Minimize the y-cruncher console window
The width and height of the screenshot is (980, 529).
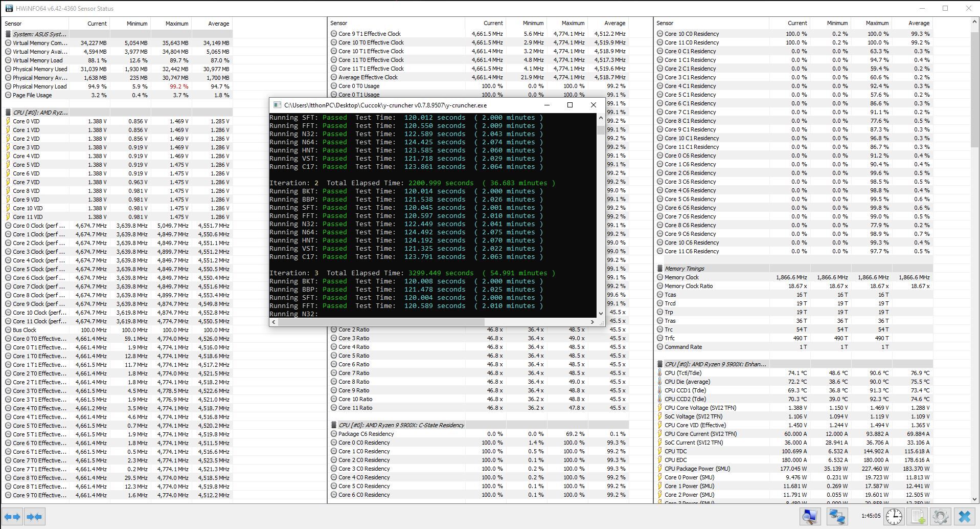tap(546, 105)
